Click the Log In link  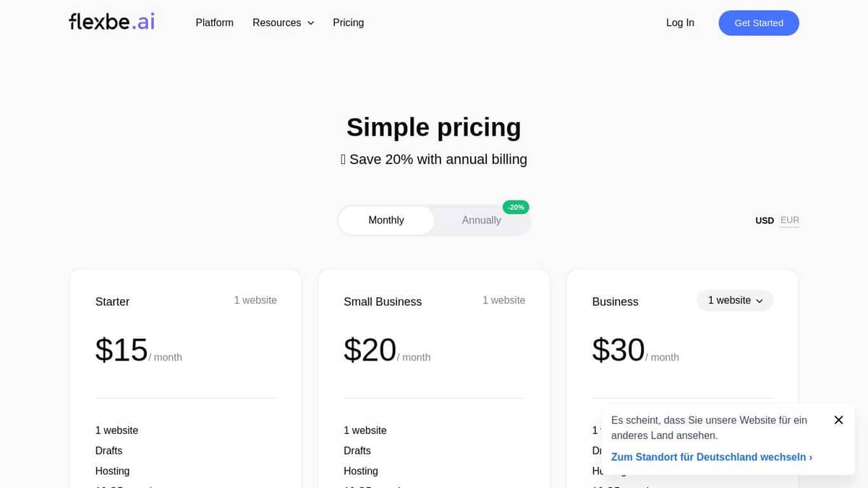pyautogui.click(x=680, y=22)
